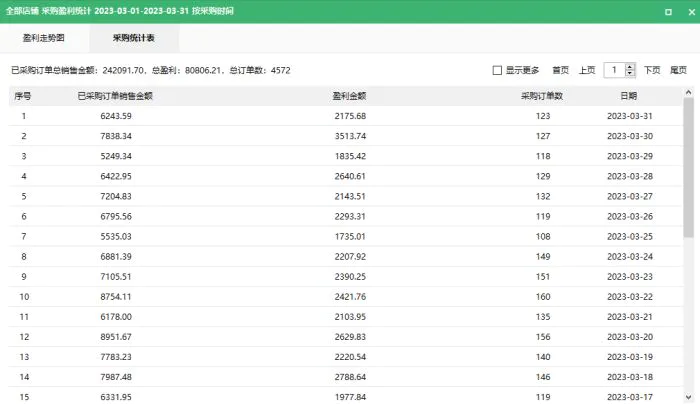Go to 上页 previous page

[587, 70]
